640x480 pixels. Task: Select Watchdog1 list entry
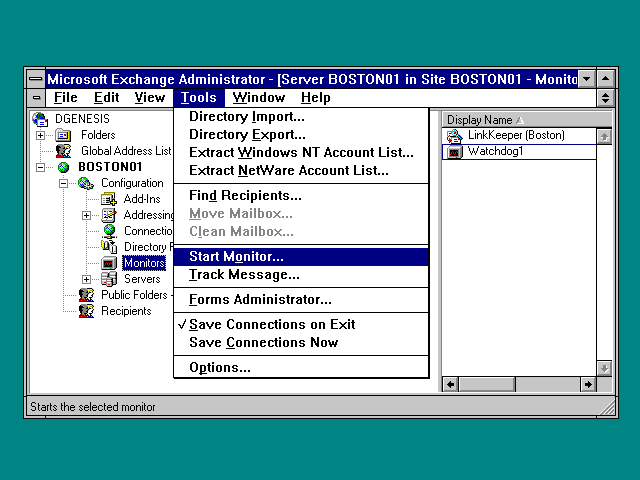(495, 151)
